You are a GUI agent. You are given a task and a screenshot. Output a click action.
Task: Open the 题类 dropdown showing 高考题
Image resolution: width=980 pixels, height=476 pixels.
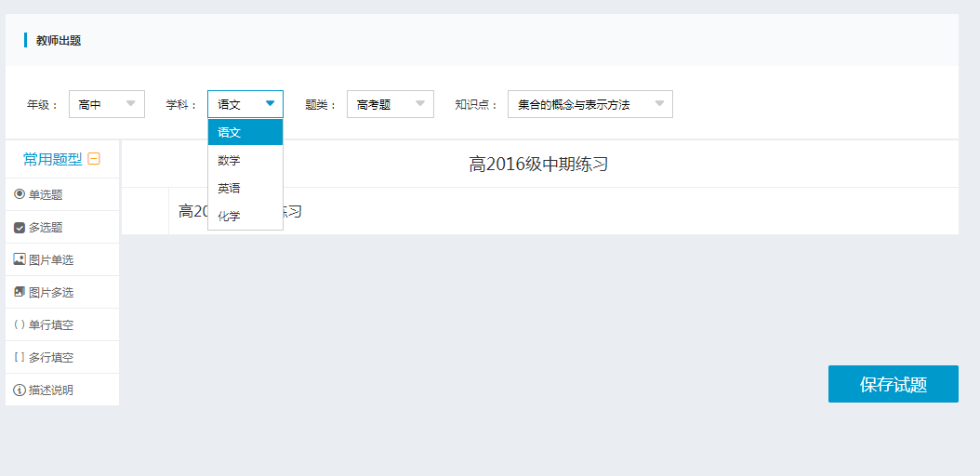click(x=391, y=104)
